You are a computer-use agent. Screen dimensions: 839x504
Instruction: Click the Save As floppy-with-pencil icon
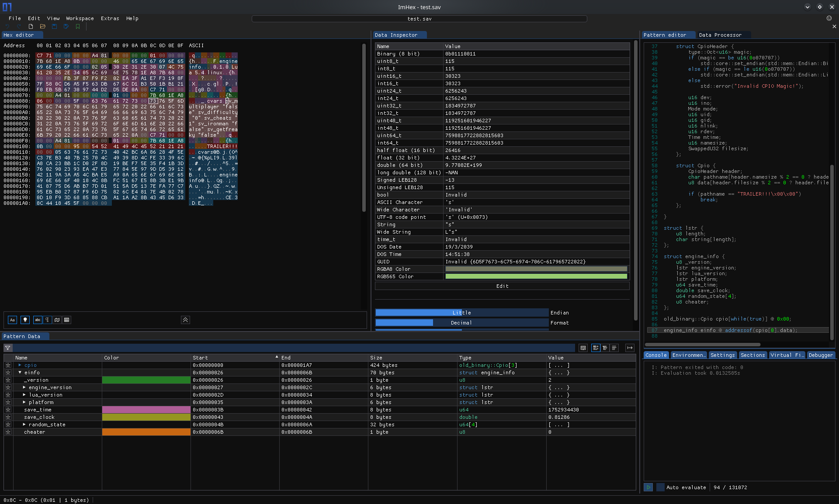pos(66,27)
